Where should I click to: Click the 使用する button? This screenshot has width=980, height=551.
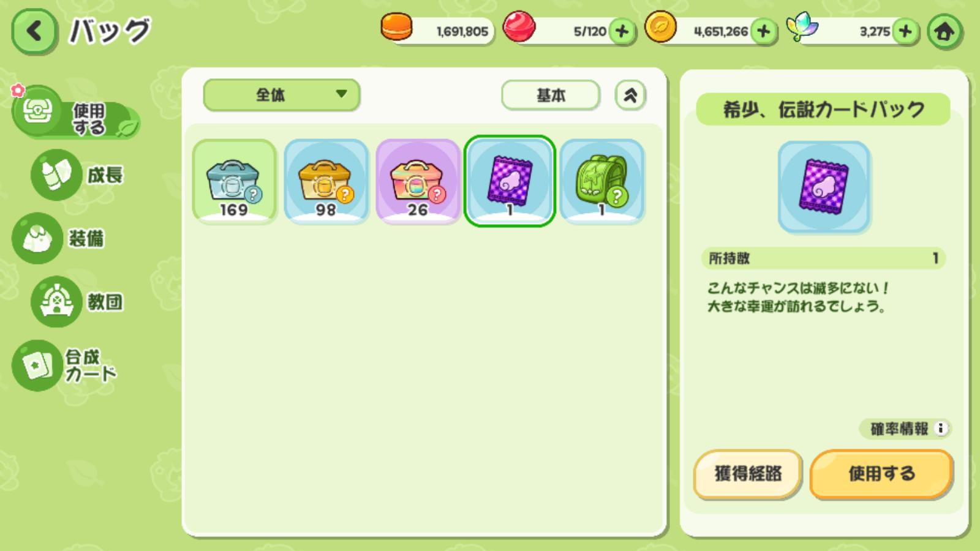[x=881, y=474]
